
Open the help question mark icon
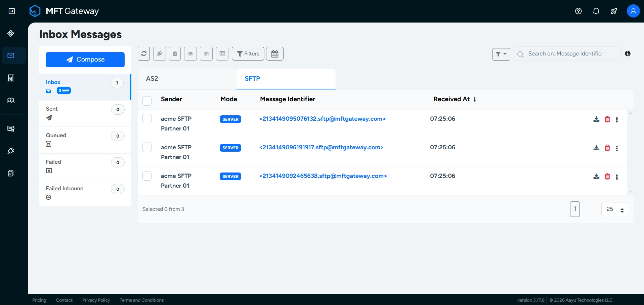(578, 11)
